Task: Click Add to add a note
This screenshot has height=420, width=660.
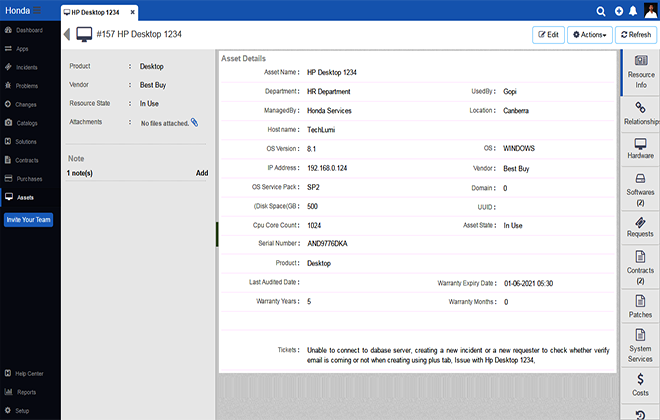Action: [202, 173]
